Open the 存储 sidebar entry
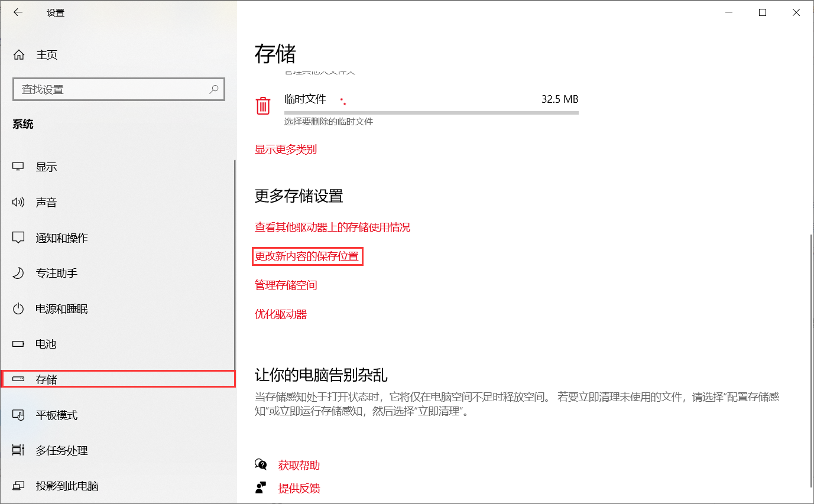Screen dimensions: 814x504 click(x=46, y=379)
